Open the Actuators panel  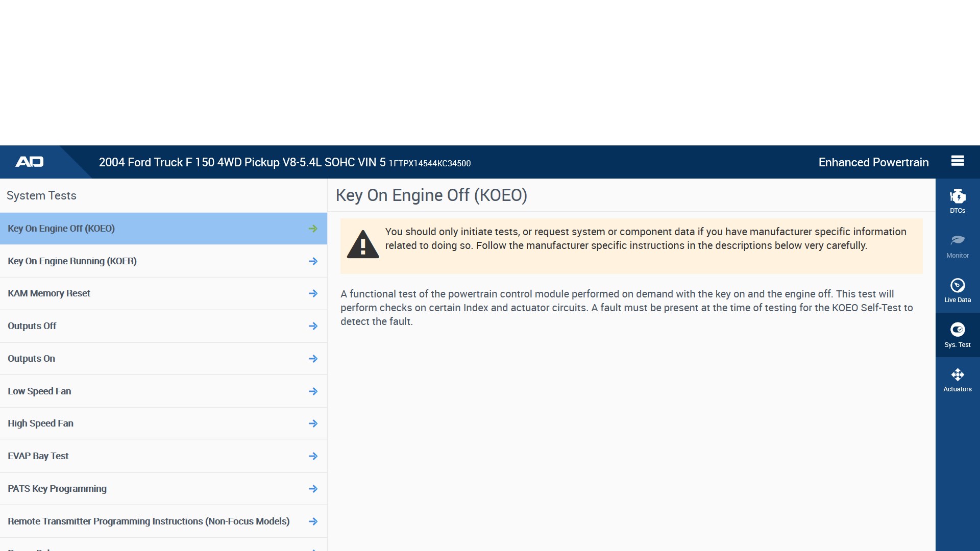point(958,379)
